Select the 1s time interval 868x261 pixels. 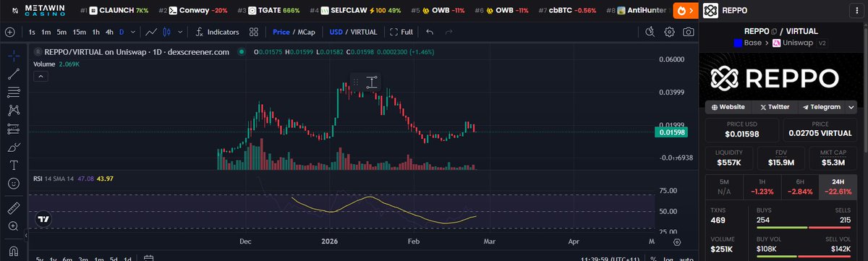(32, 32)
